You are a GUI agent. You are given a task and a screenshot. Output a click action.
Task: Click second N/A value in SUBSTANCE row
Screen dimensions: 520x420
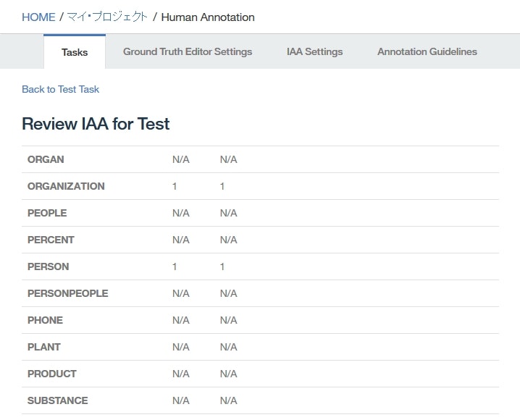(228, 400)
